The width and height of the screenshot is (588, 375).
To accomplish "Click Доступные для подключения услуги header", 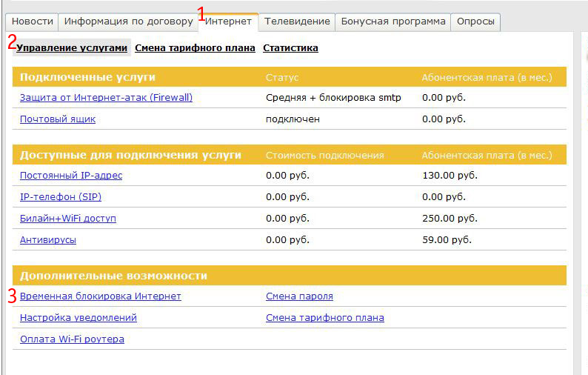I will 130,155.
